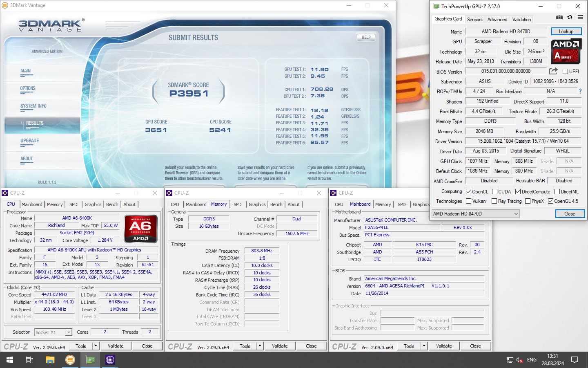
Task: Click the GPU-Z title bar icon
Action: [x=436, y=6]
